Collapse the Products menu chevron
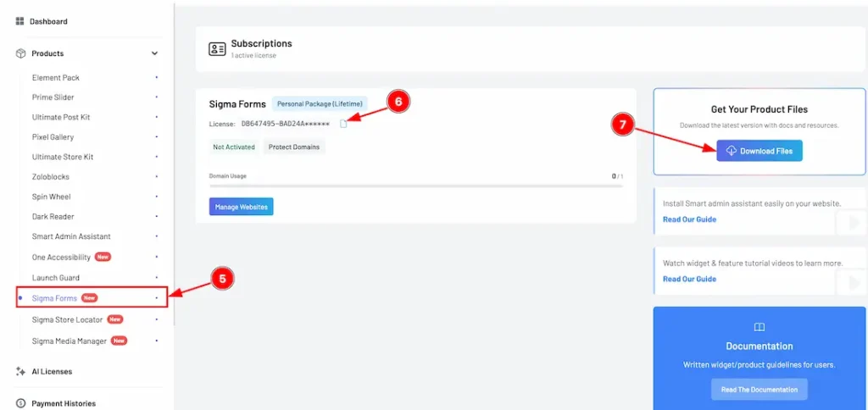This screenshot has width=868, height=410. (x=154, y=53)
